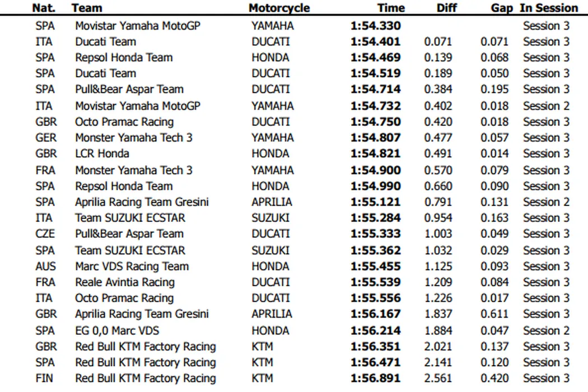This screenshot has width=588, height=392.
Task: Click the Motorcycle column header
Action: coord(279,8)
